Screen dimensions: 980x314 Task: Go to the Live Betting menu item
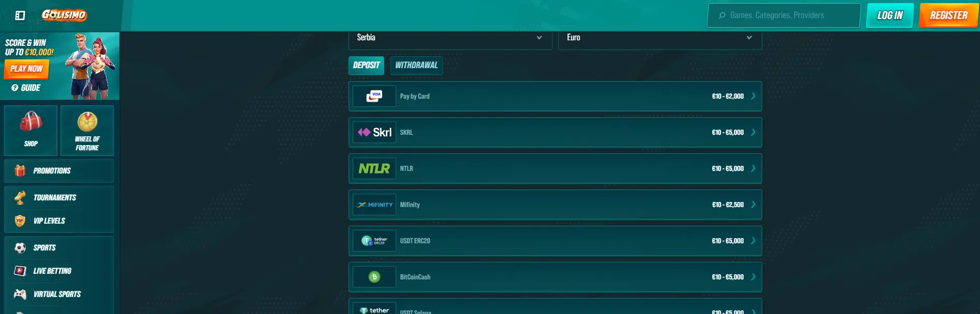[59, 271]
